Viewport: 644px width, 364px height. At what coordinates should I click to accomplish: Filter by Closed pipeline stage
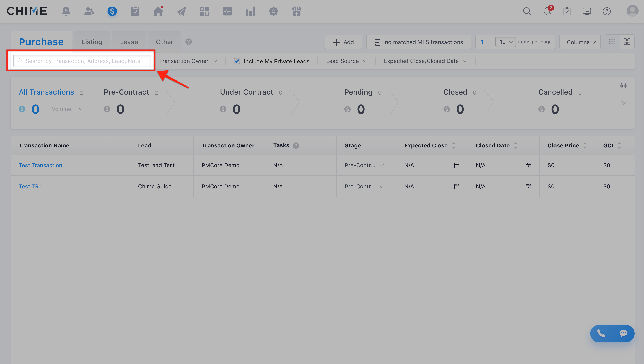455,92
